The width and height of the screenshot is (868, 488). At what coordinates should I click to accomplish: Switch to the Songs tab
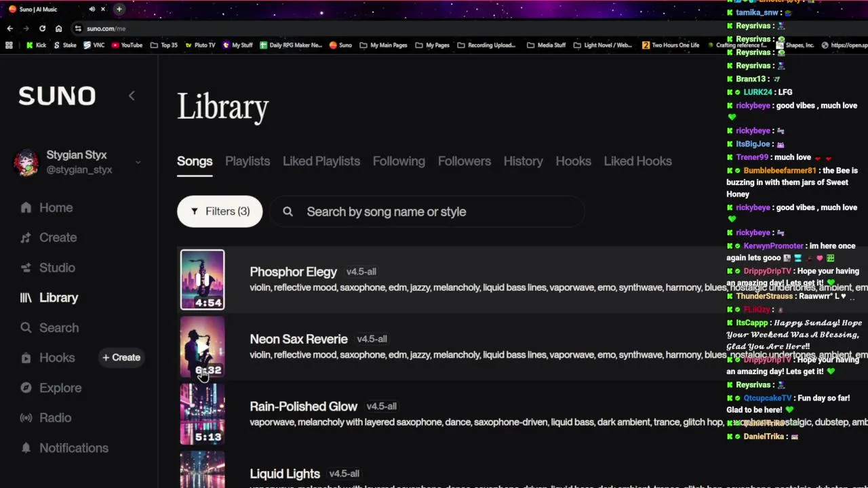tap(195, 161)
